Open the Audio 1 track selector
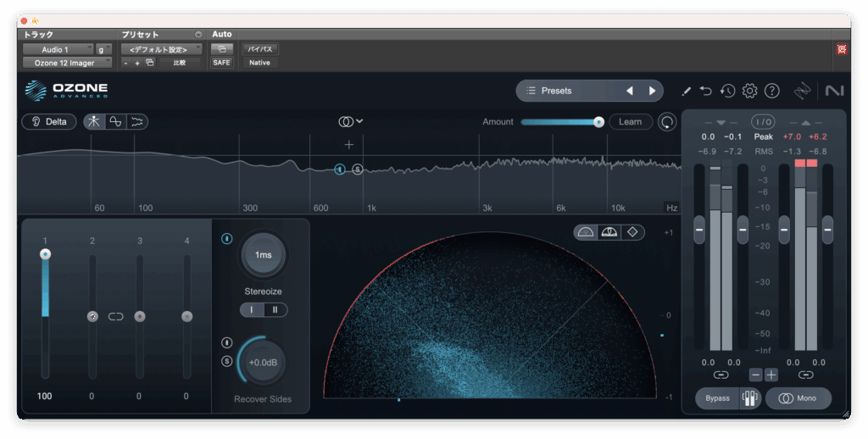868x439 pixels. pyautogui.click(x=57, y=49)
